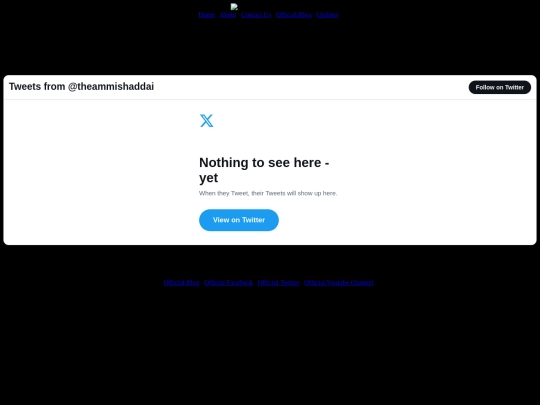Visit the Official Youtube Channel link
Screen dimensions: 540x405
(x=339, y=282)
